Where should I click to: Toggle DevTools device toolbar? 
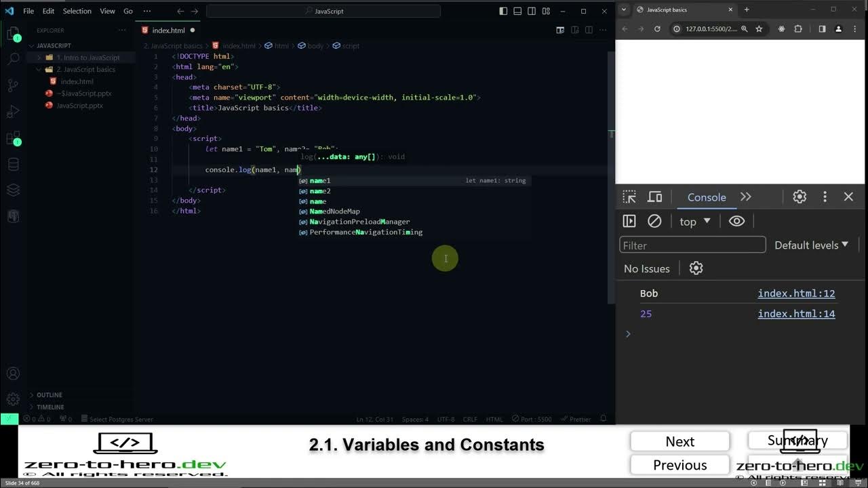coord(654,197)
